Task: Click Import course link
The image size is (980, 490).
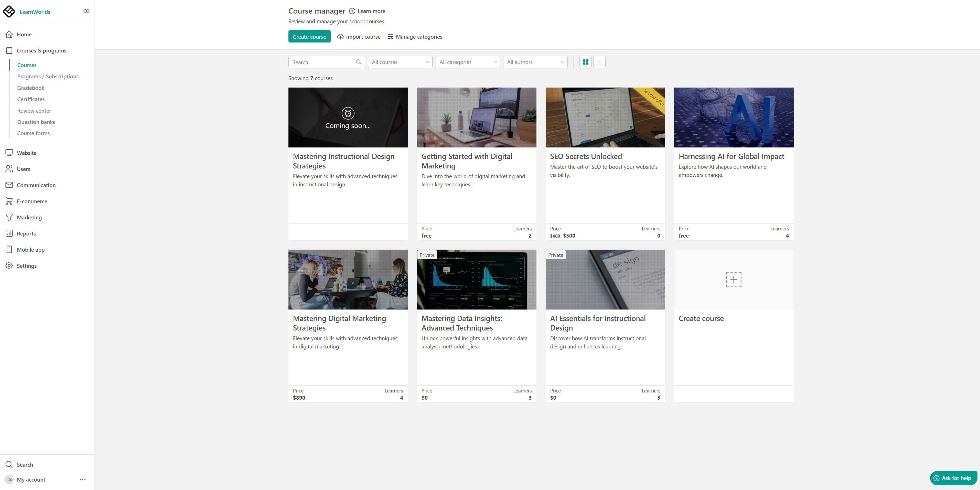Action: (x=359, y=37)
